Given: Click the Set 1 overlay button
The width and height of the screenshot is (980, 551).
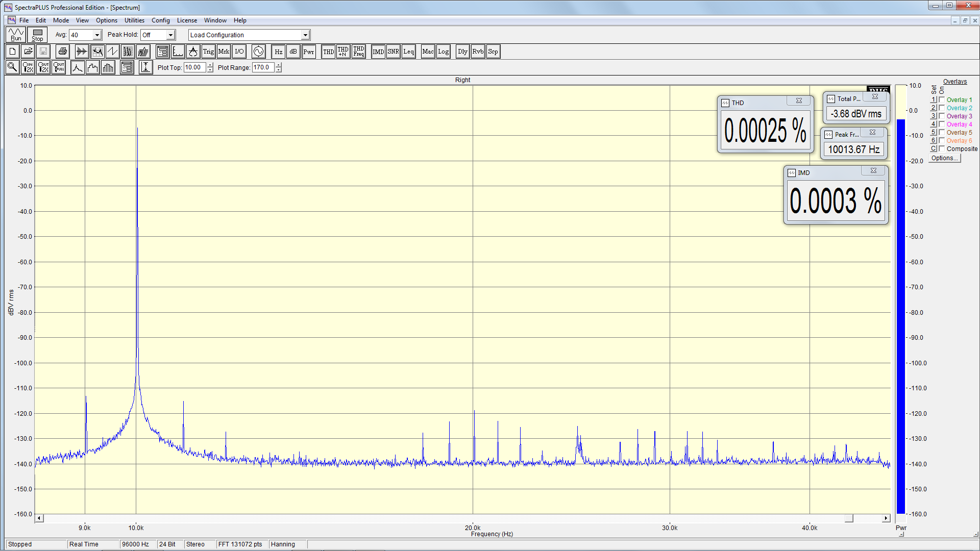Looking at the screenshot, I should pos(934,99).
